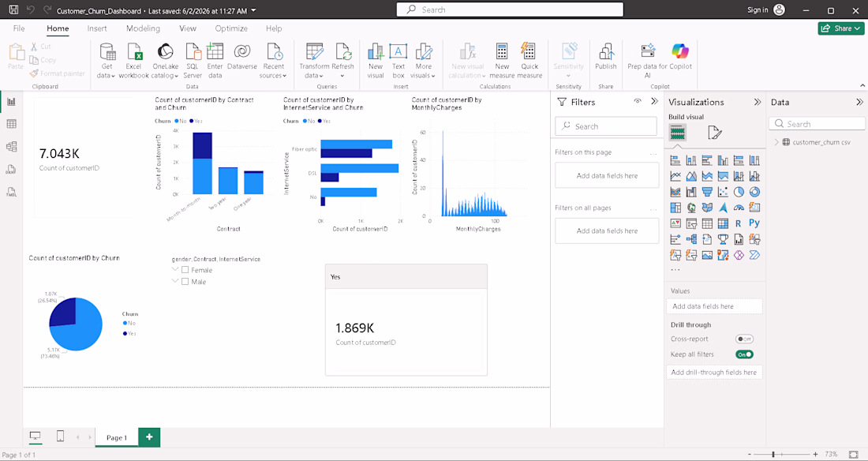Viewport: 868px width, 461px height.
Task: Select the Donut chart visual icon
Action: point(754,192)
